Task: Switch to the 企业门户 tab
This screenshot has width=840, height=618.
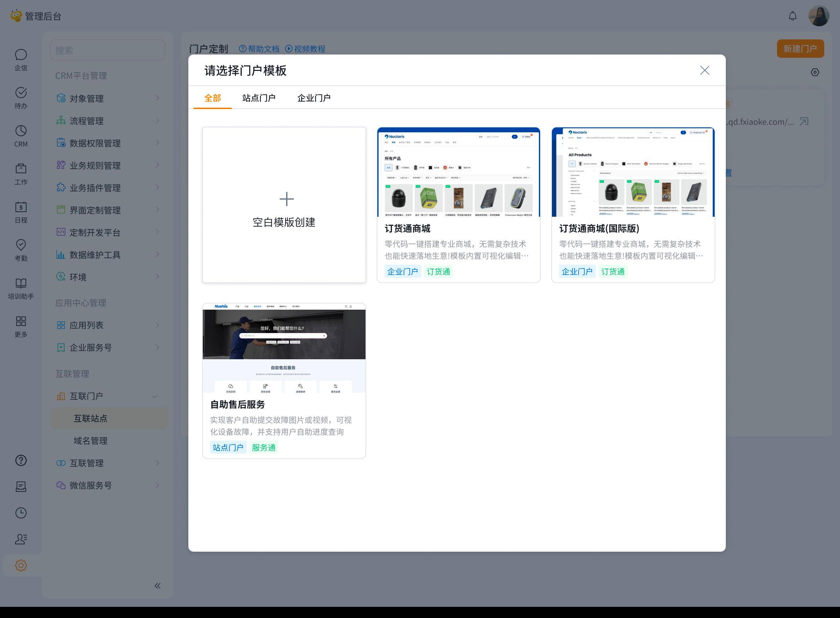Action: pos(314,98)
